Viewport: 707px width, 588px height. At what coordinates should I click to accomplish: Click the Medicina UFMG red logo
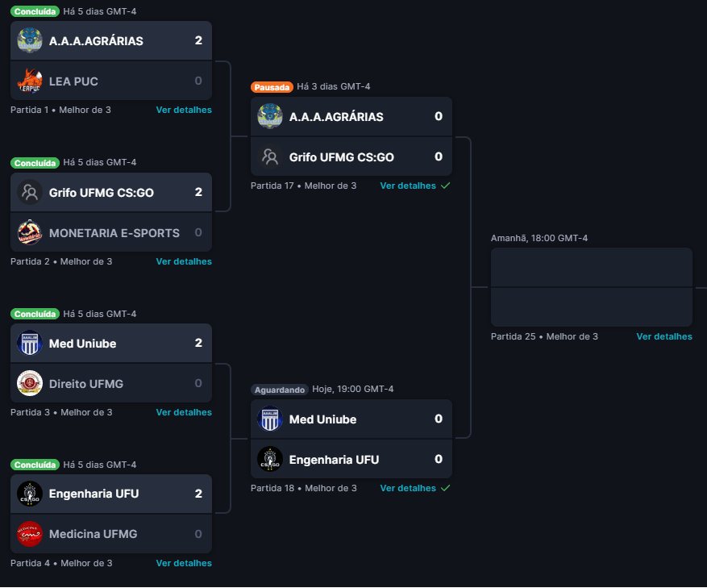[x=30, y=533]
